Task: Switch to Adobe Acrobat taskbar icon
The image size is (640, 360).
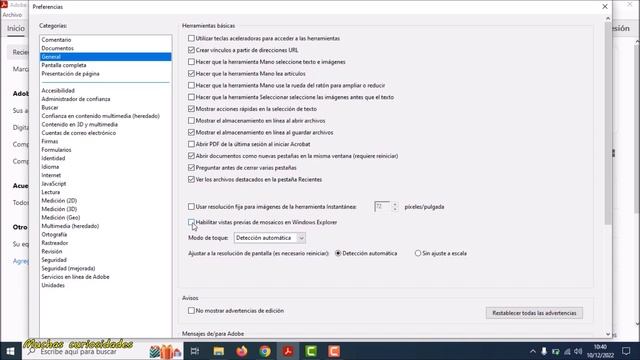Action: [288, 351]
